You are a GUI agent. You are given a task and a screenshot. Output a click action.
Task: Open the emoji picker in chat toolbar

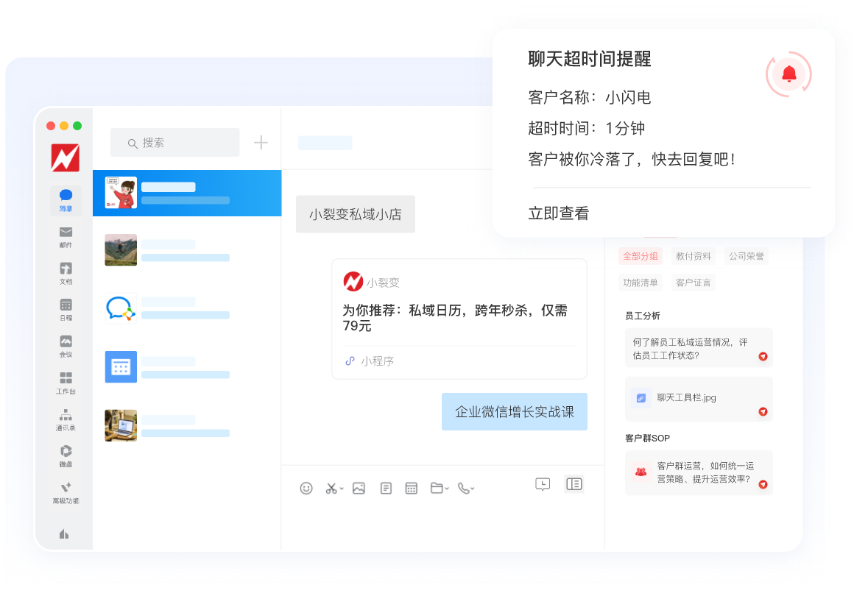(x=306, y=488)
